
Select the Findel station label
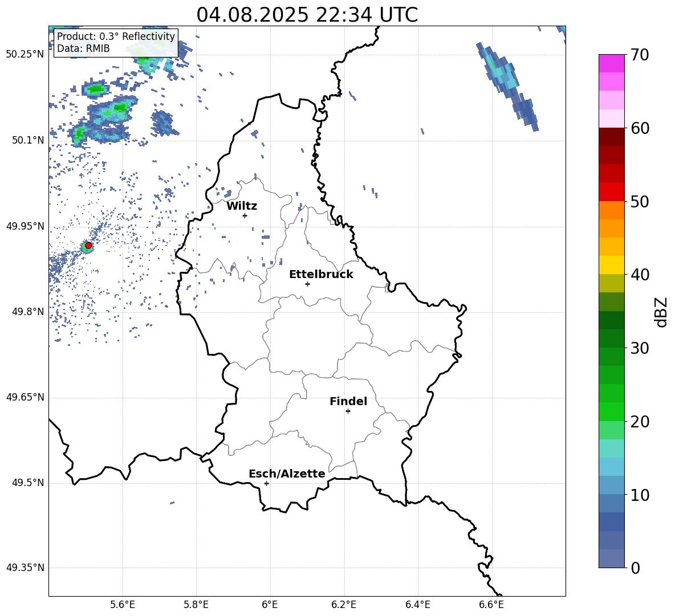[348, 401]
